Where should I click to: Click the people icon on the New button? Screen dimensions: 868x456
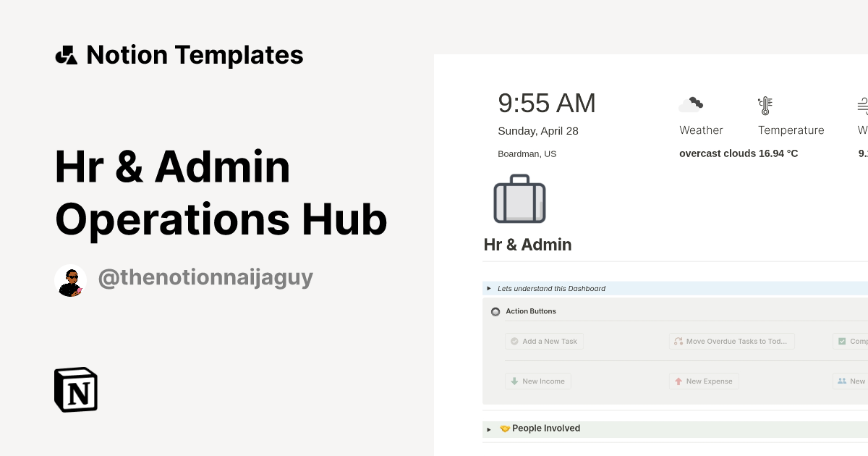pos(841,380)
